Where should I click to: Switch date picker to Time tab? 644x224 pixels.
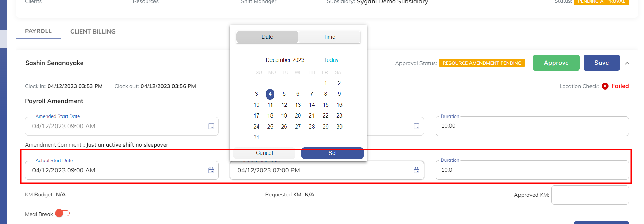(329, 37)
